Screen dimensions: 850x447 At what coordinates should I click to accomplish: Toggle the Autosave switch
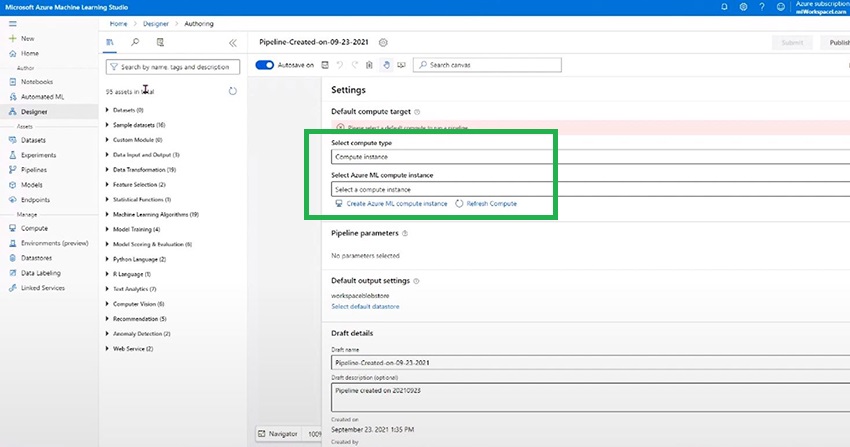265,65
